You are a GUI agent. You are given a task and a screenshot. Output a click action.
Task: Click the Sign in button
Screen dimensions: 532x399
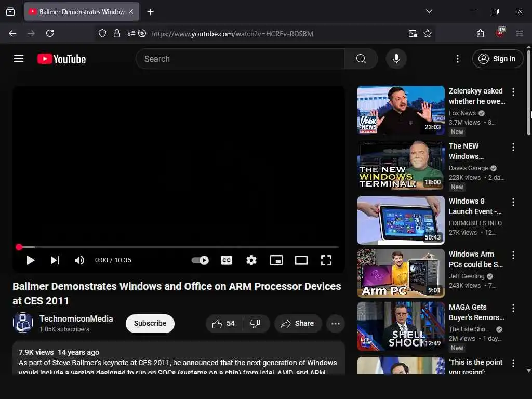[497, 59]
